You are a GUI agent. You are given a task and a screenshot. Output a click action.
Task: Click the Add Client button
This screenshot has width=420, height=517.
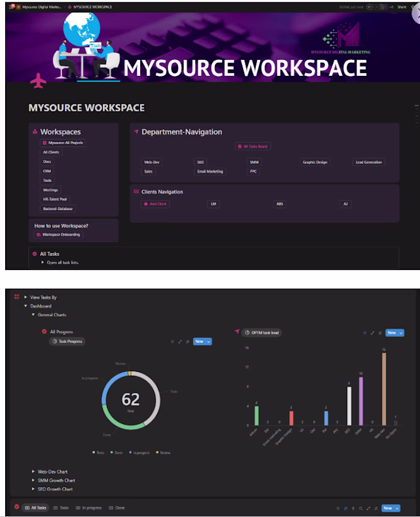point(155,204)
